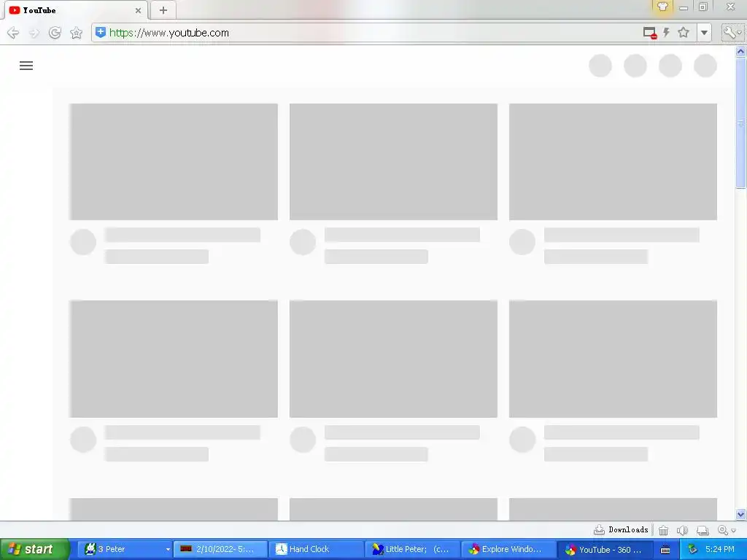Switch to Little Peter taskbar window
The image size is (747, 560).
pos(412,550)
